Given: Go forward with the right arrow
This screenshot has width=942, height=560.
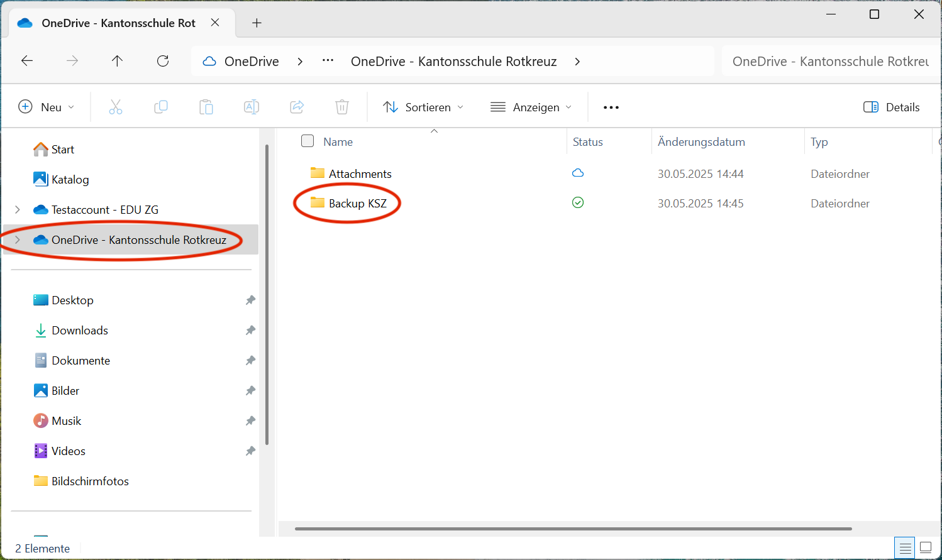Looking at the screenshot, I should coord(72,61).
